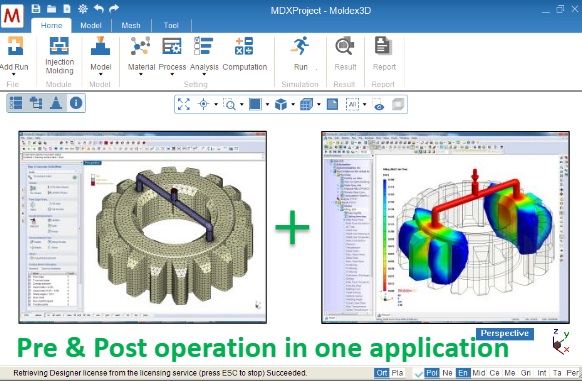
Task: Start simulation with the Run icon
Action: tap(300, 46)
